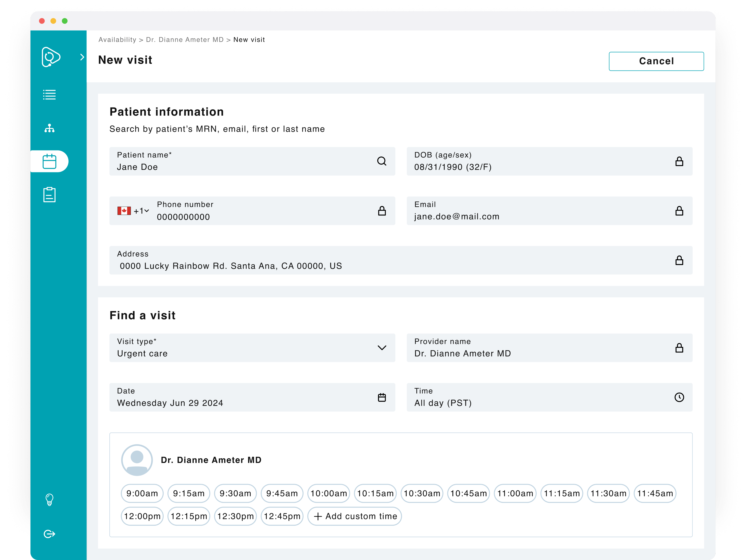The image size is (746, 560).
Task: Click Add custom time
Action: (x=354, y=516)
